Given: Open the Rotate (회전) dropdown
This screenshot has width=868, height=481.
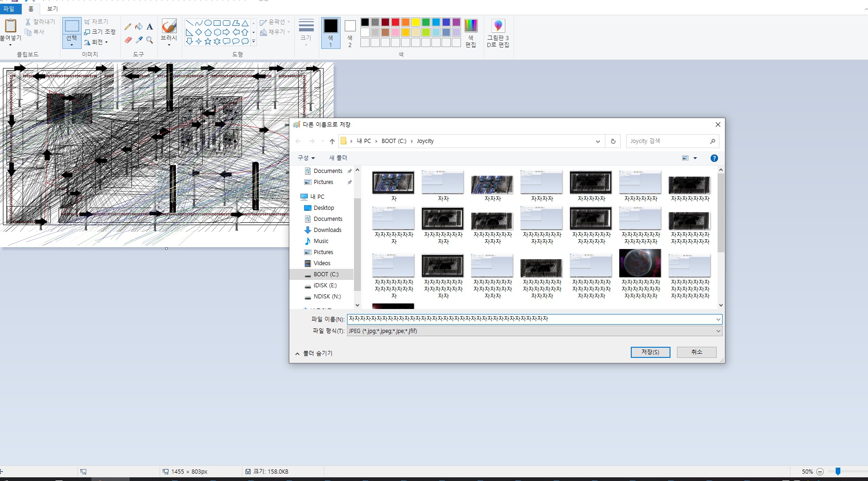Looking at the screenshot, I should tap(96, 42).
